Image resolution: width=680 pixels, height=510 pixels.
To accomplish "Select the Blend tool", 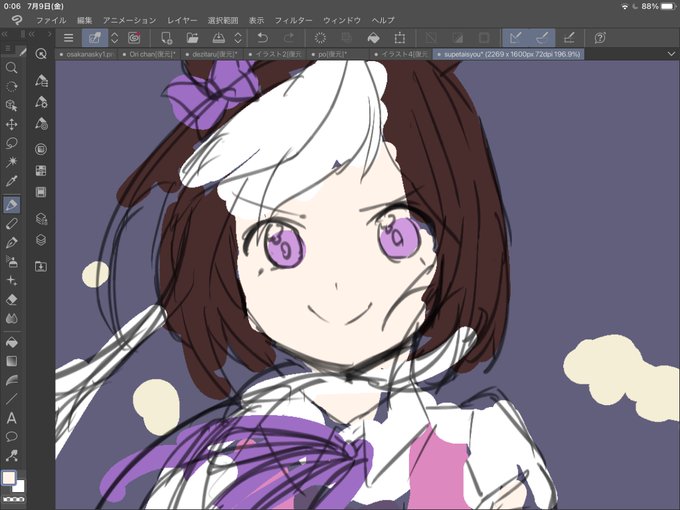I will click(x=12, y=319).
